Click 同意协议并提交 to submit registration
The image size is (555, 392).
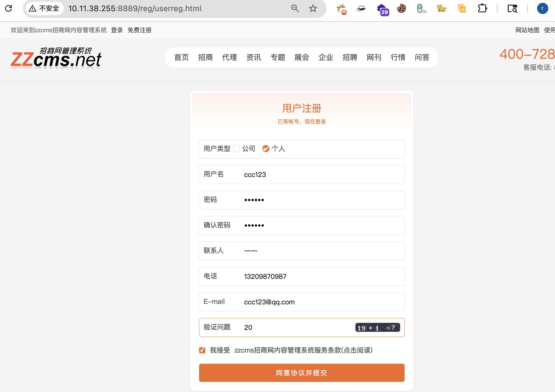(302, 373)
